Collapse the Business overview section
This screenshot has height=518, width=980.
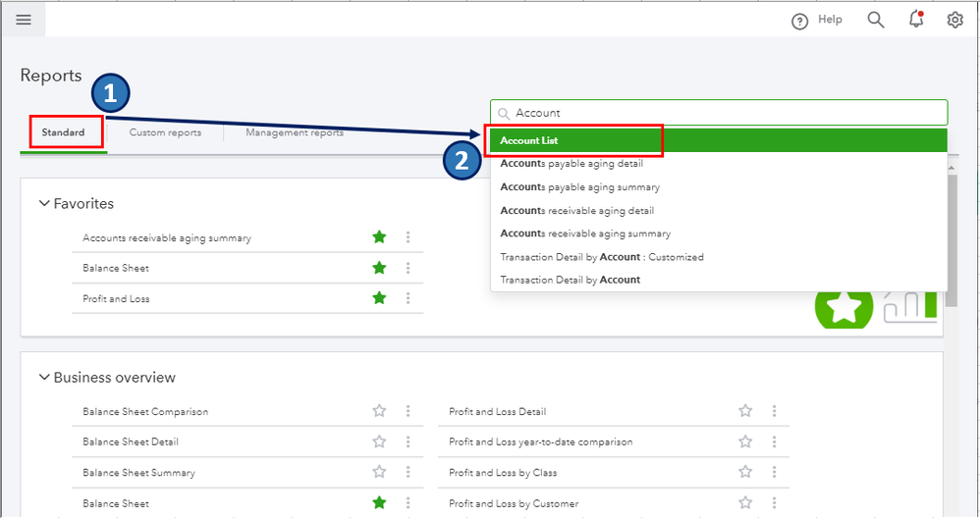(43, 378)
